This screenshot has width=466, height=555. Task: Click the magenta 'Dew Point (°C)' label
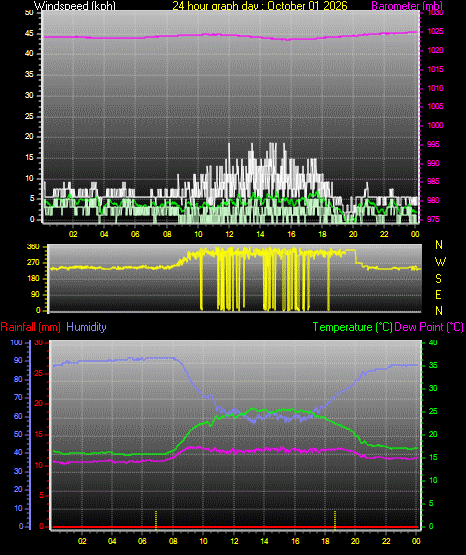coord(429,327)
